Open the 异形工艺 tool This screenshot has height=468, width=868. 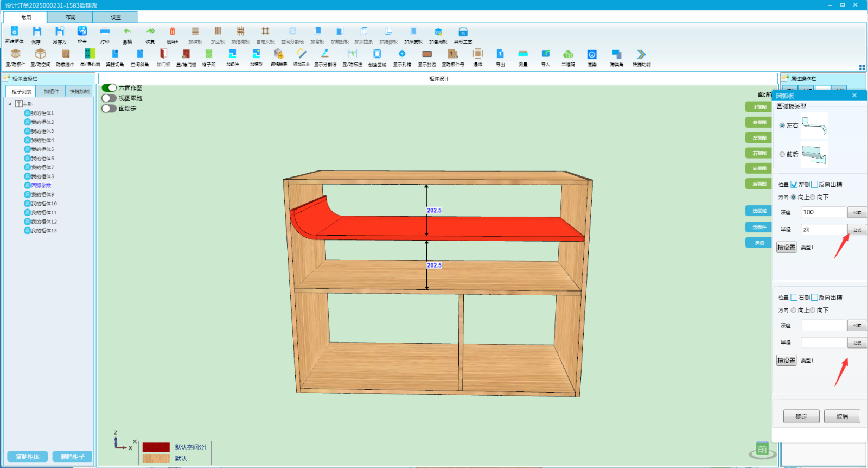pyautogui.click(x=463, y=32)
